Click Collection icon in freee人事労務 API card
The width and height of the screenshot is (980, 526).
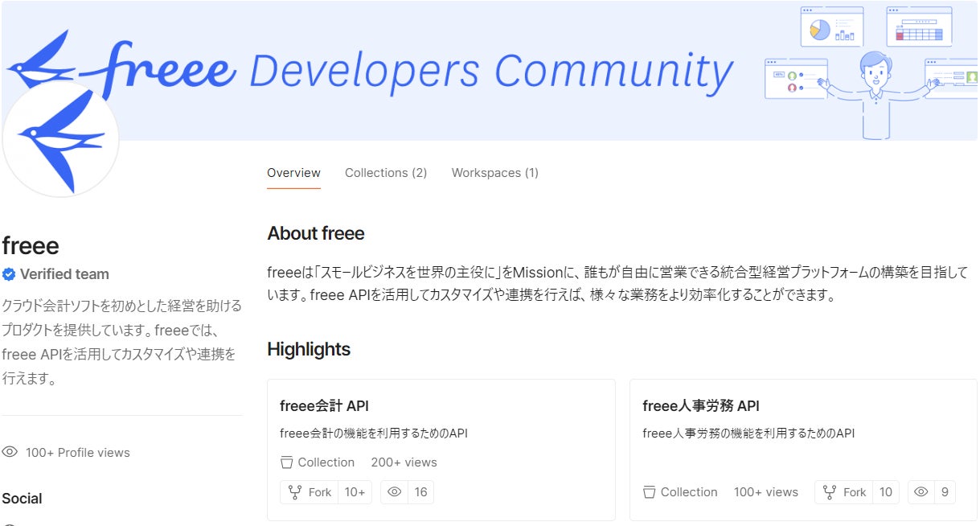650,492
